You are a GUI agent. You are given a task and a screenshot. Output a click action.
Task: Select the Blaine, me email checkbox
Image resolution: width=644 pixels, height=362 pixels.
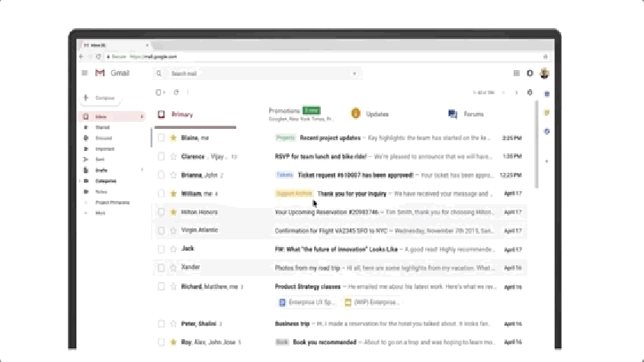click(x=161, y=138)
